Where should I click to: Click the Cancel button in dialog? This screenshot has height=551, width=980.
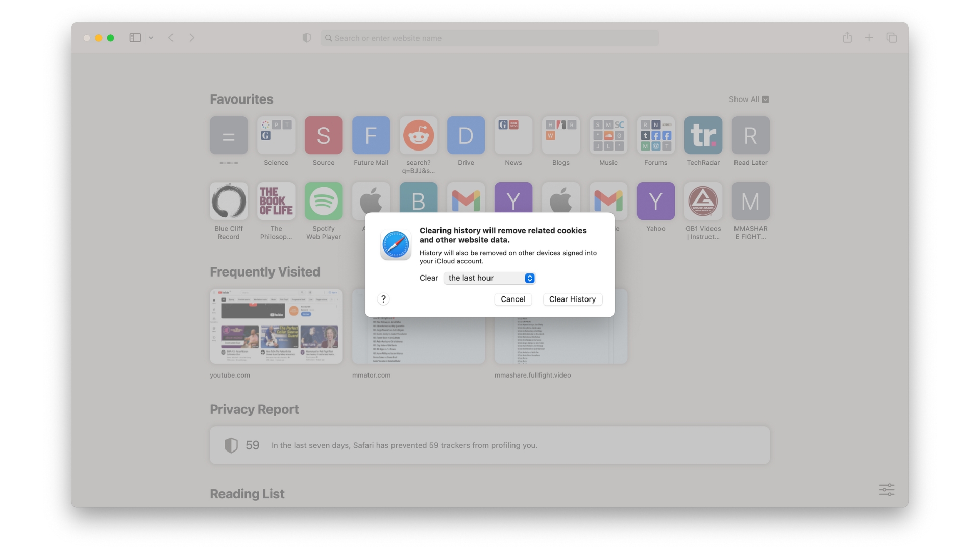(x=513, y=298)
